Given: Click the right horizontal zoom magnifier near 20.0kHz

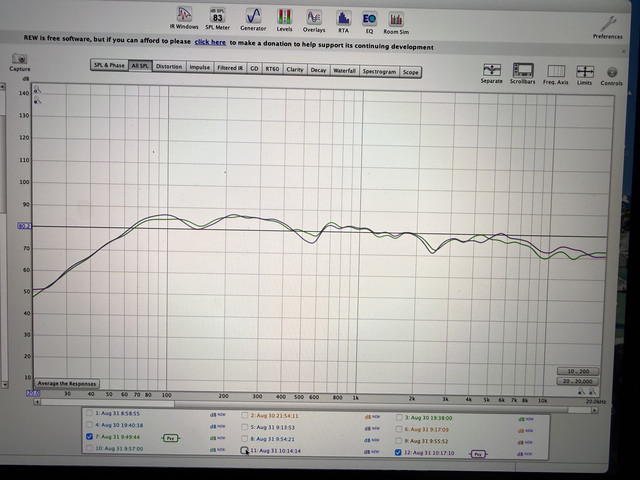Looking at the screenshot, I should coord(592,392).
